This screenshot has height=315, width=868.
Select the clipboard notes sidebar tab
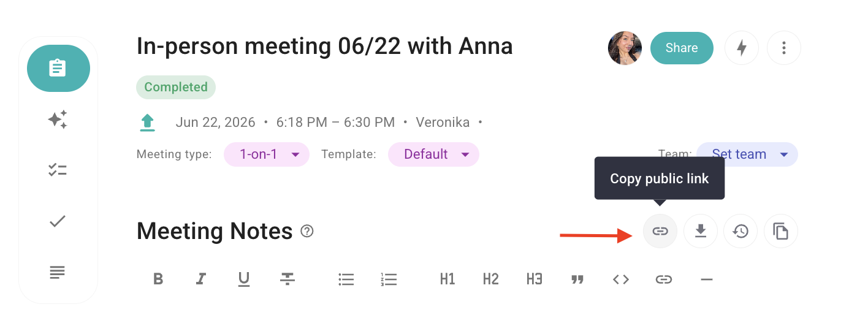click(58, 68)
